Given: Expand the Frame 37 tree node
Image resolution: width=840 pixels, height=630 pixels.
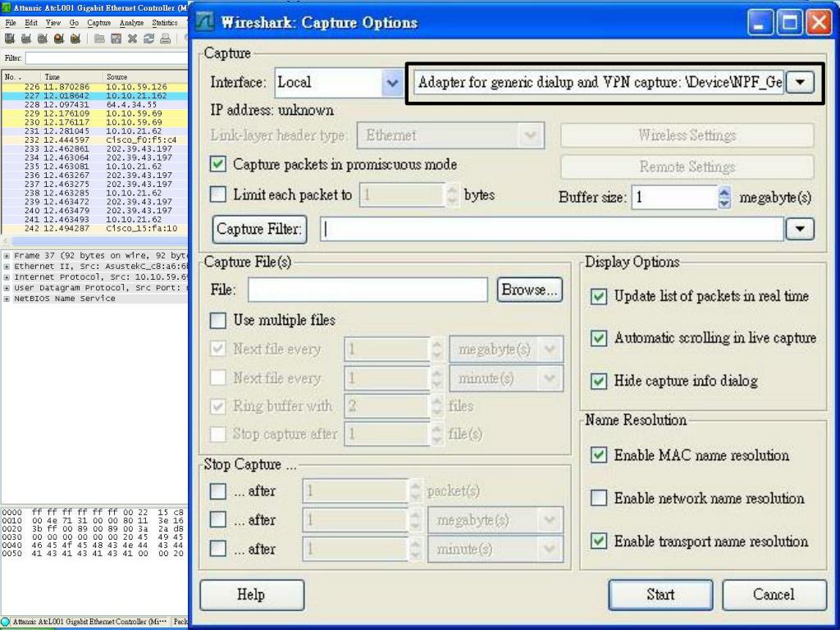Looking at the screenshot, I should (x=7, y=256).
